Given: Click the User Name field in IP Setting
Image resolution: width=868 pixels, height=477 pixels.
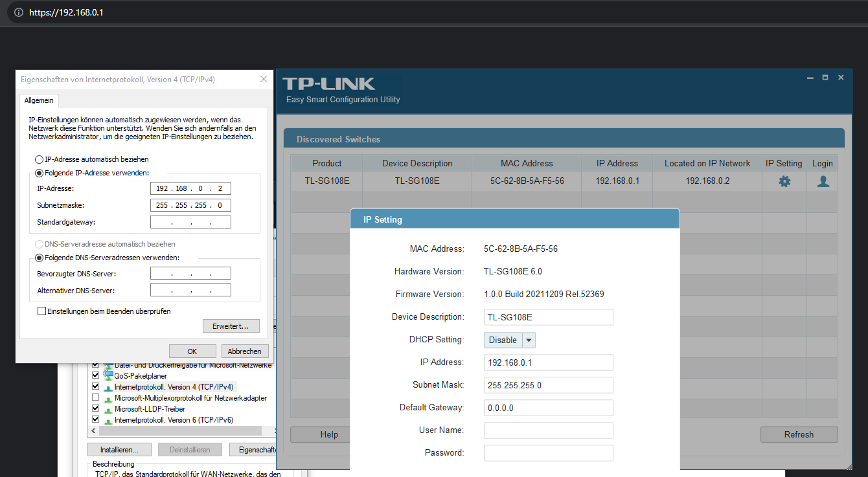Looking at the screenshot, I should click(x=548, y=430).
